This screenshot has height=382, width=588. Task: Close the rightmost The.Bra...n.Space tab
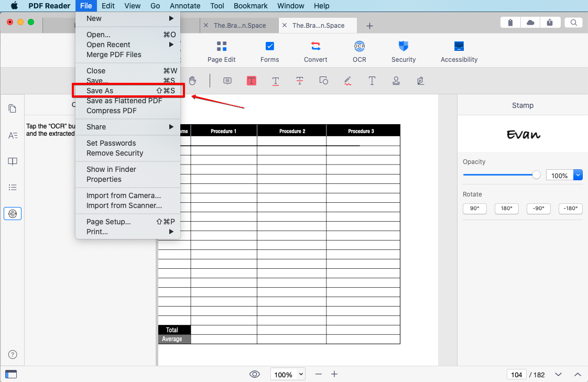(284, 26)
